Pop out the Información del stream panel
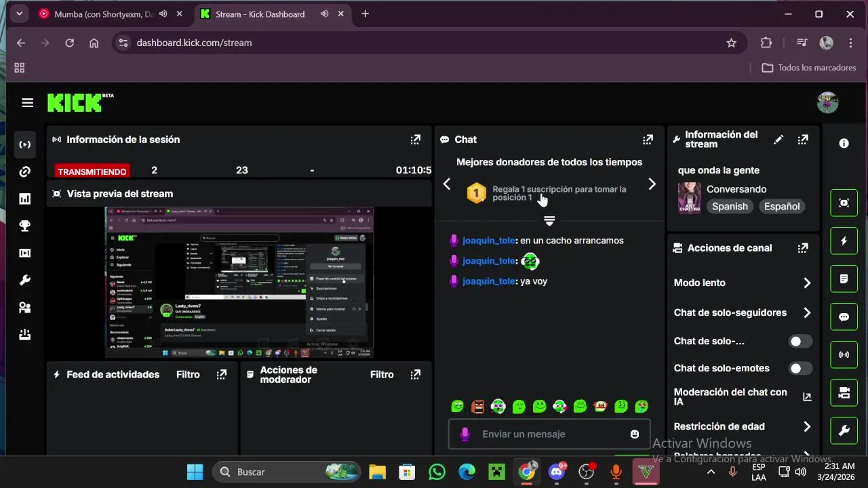This screenshot has width=868, height=488. tap(803, 140)
